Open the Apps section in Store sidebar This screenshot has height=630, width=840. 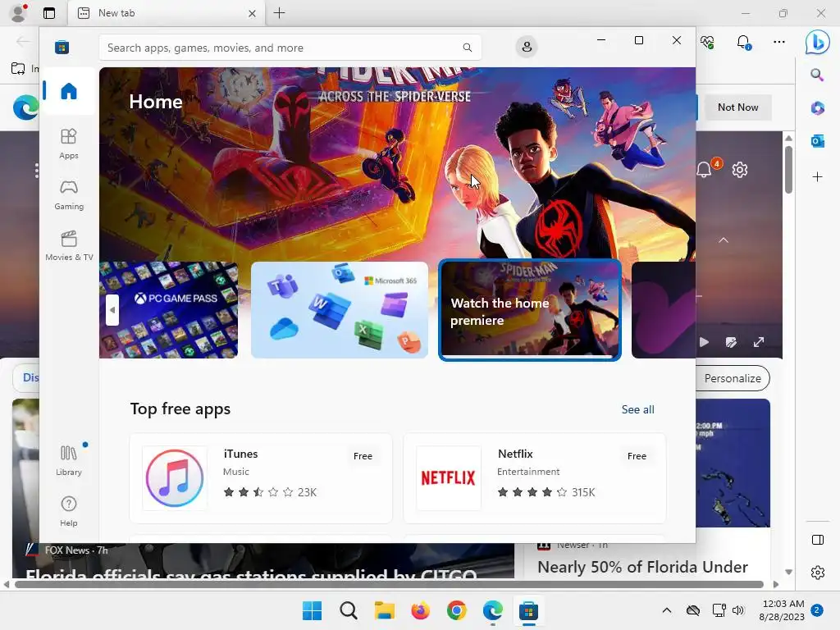tap(69, 144)
